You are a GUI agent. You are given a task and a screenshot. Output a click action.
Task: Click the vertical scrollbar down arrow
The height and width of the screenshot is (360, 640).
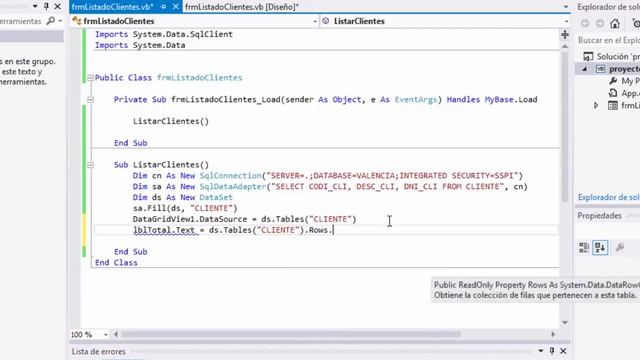click(x=565, y=322)
